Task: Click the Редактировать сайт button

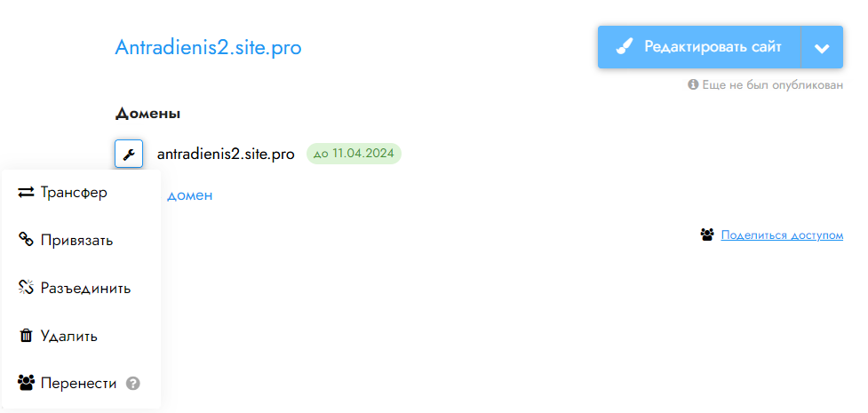Action: tap(699, 48)
